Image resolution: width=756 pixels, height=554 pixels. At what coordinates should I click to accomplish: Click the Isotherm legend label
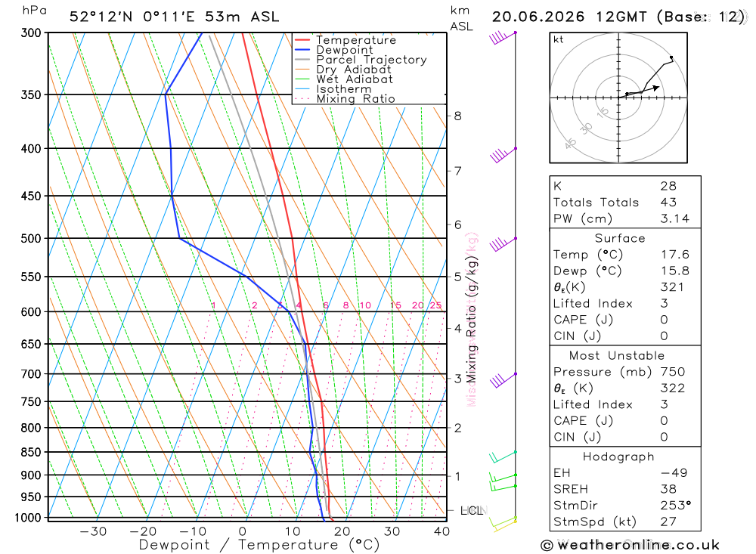[344, 89]
